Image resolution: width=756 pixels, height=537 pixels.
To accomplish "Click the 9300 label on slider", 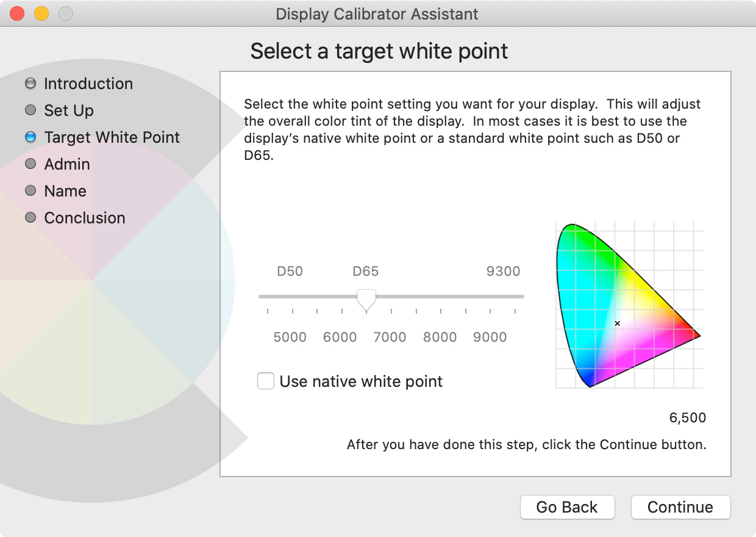I will pyautogui.click(x=503, y=272).
